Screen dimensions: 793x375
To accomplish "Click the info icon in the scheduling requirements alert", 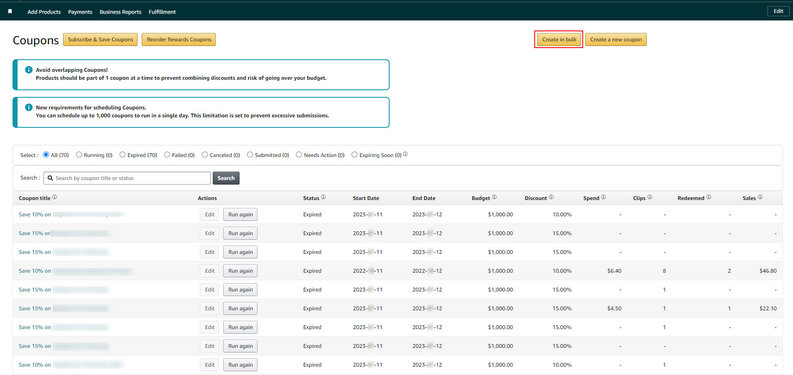I will tap(29, 107).
